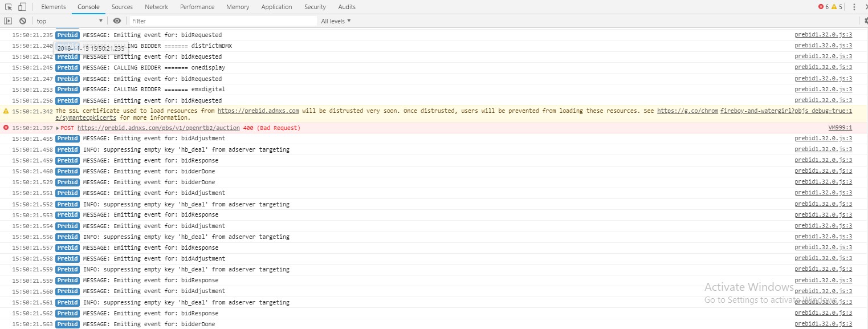The width and height of the screenshot is (868, 329).
Task: Go to the Memory tab
Action: [x=238, y=7]
